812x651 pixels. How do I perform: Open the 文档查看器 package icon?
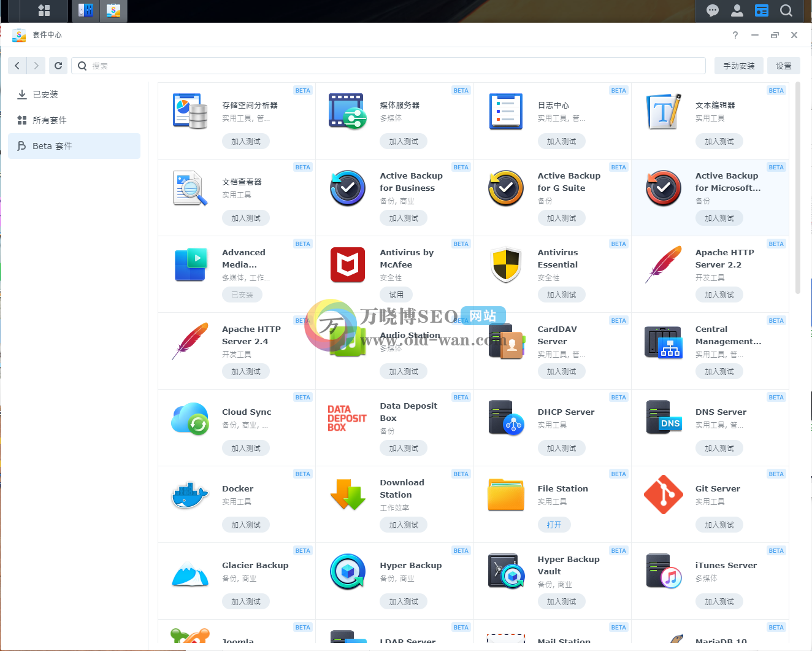190,188
